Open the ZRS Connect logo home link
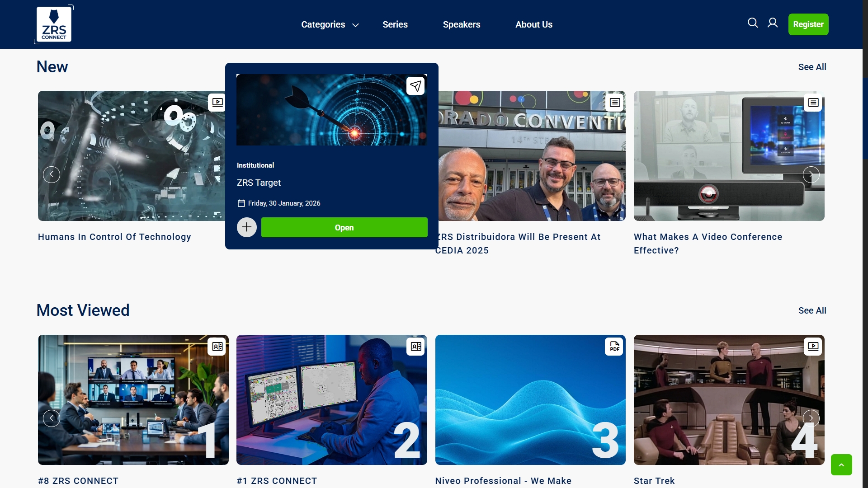The width and height of the screenshot is (868, 488). 54,24
